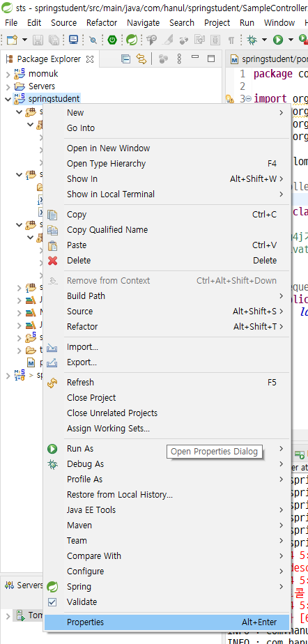Expand the Servers folder in tree
This screenshot has width=308, height=644.
point(8,86)
